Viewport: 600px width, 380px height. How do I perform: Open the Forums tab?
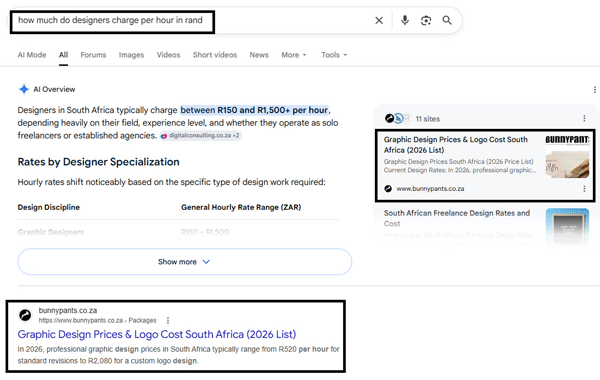(x=93, y=55)
